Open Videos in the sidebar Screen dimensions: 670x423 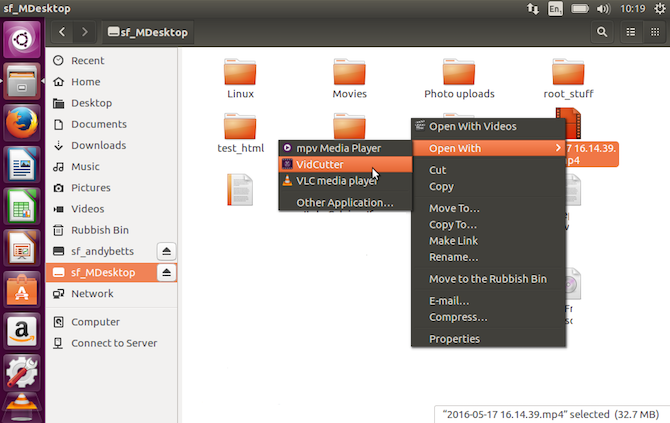(x=112, y=209)
